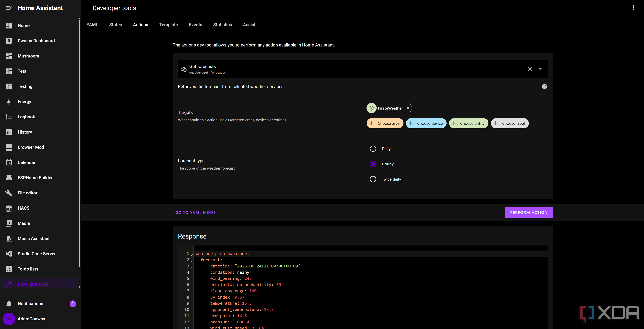Click the pressure: 1008.45 response line

(x=231, y=322)
